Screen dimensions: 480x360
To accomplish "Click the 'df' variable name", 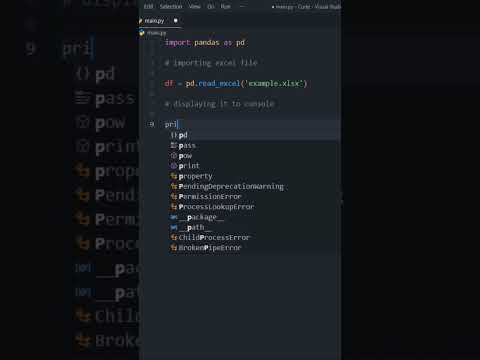I will pyautogui.click(x=169, y=83).
